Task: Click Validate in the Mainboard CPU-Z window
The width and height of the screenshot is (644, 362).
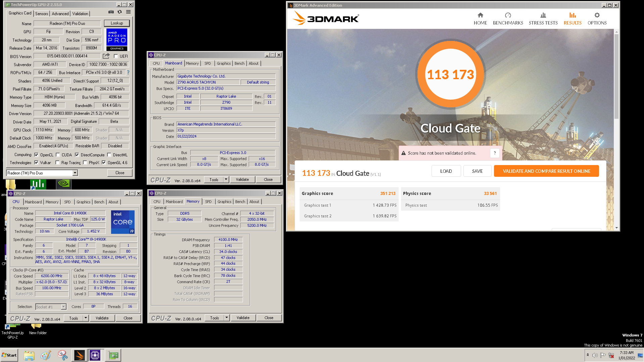Action: coord(242,179)
